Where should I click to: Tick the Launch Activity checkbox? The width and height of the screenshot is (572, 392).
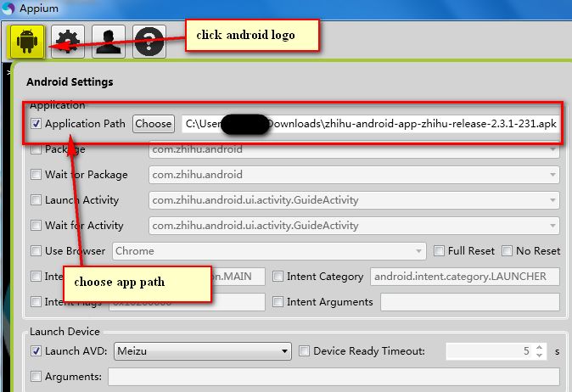tap(36, 200)
